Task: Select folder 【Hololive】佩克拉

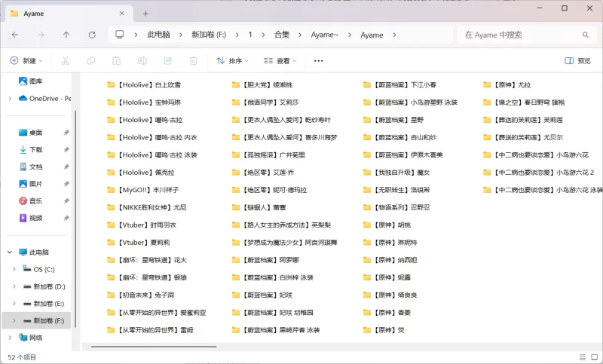Action: tap(141, 173)
